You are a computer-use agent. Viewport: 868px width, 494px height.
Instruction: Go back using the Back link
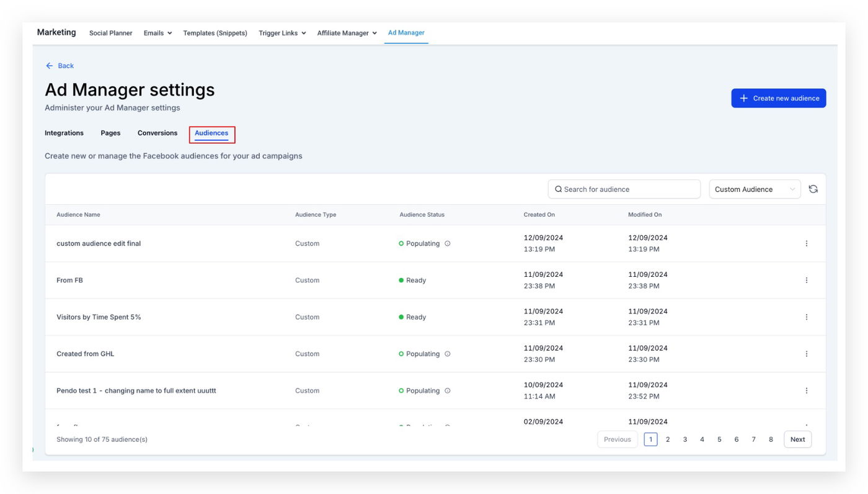point(60,66)
